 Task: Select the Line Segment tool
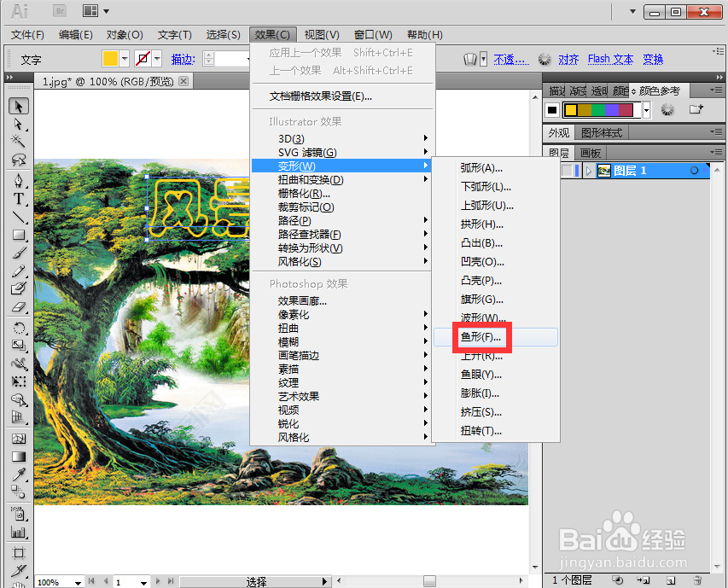[19, 217]
